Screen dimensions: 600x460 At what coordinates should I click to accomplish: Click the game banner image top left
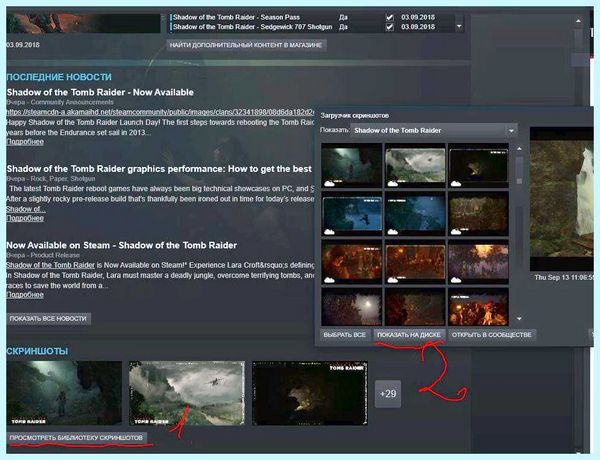pos(83,24)
